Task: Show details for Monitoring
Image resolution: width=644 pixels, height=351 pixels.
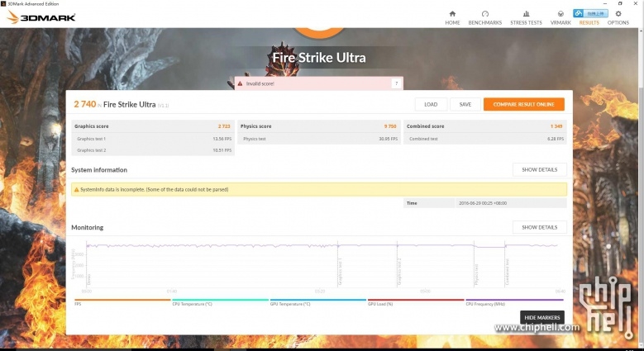Action: tap(539, 227)
